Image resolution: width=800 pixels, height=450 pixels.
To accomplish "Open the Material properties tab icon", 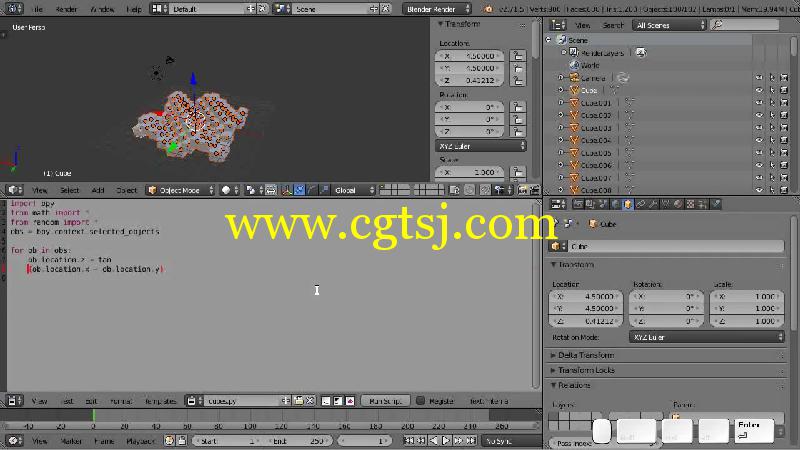I will pos(678,204).
